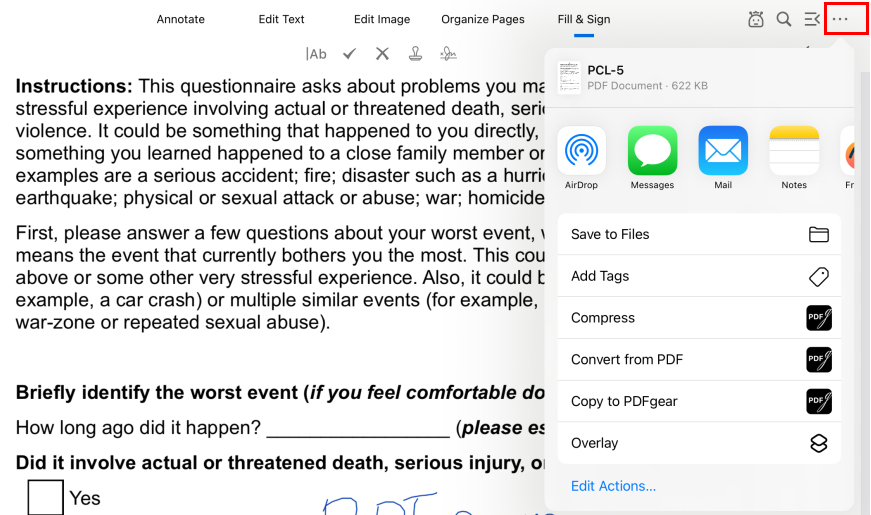The height and width of the screenshot is (515, 871).
Task: Switch to the Annotate tab
Action: (x=181, y=19)
